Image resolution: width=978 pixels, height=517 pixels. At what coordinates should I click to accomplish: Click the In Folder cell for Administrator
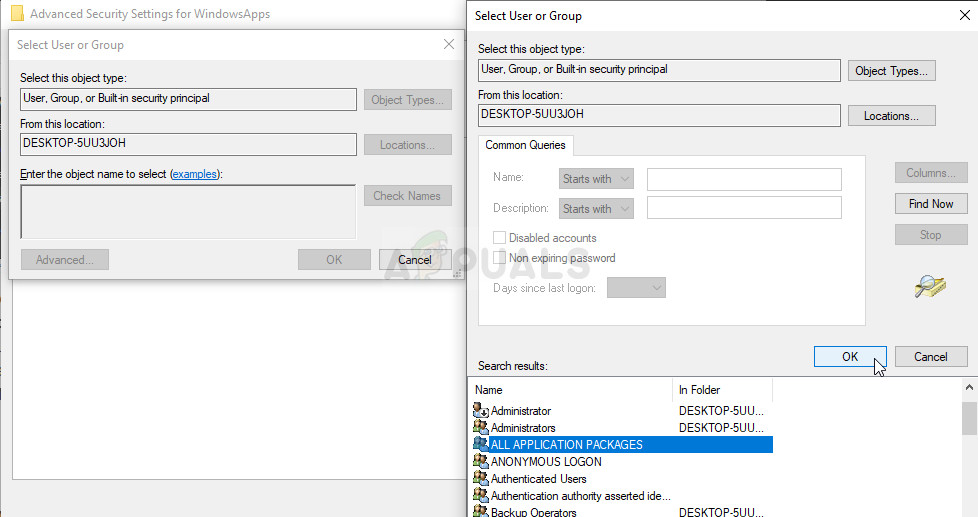[721, 411]
